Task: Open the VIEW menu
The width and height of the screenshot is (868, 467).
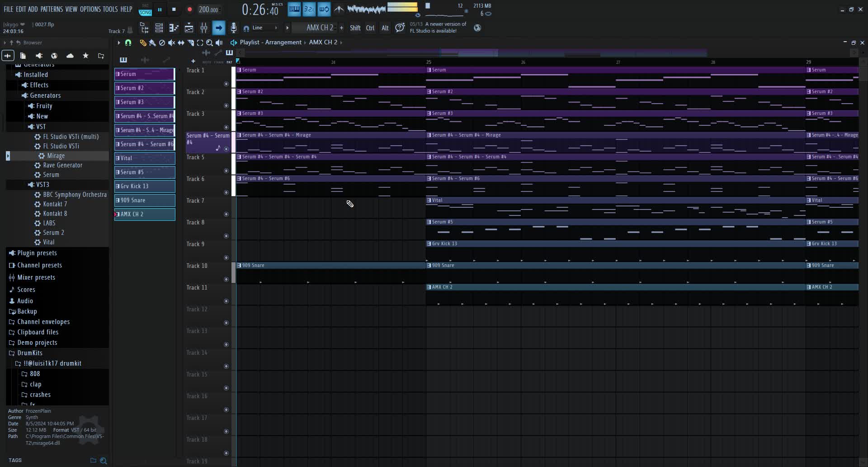Action: pos(71,9)
